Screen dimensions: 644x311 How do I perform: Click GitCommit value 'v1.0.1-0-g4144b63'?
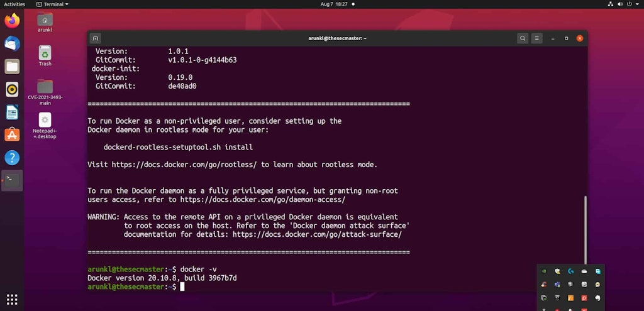pyautogui.click(x=203, y=60)
